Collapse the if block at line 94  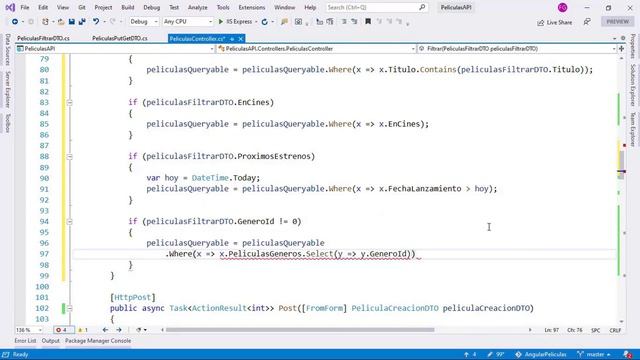click(x=69, y=222)
